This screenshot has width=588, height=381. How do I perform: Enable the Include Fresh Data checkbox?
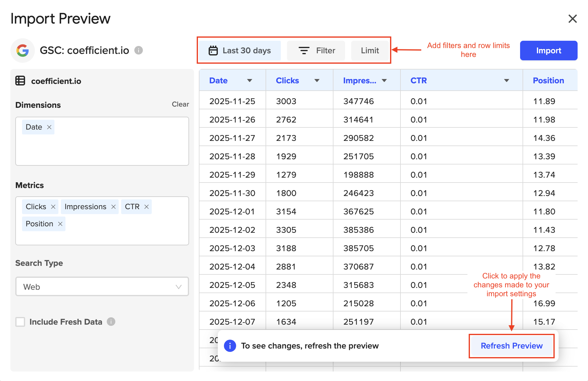(x=20, y=322)
